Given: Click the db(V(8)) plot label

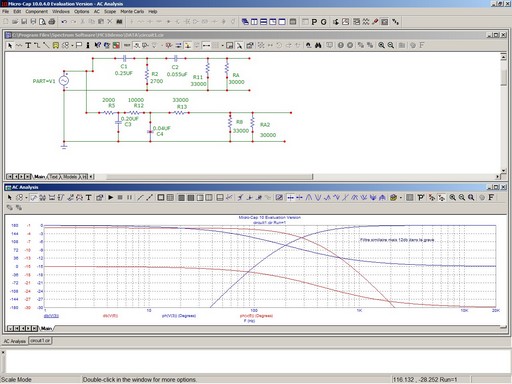Looking at the screenshot, I should pos(110,316).
